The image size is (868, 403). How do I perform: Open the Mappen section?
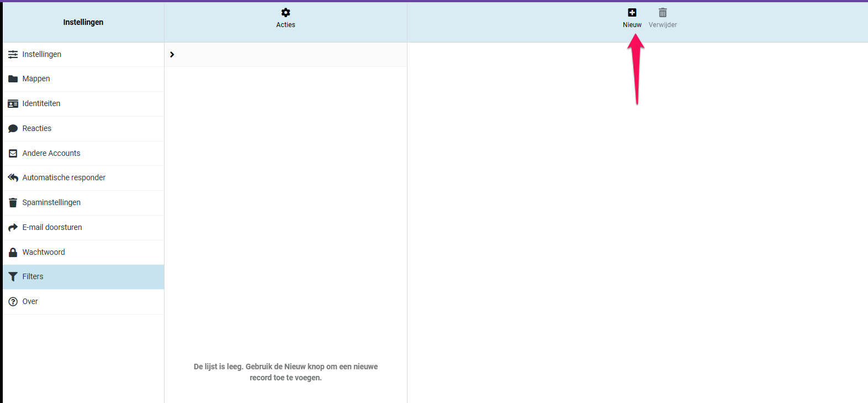[83, 79]
